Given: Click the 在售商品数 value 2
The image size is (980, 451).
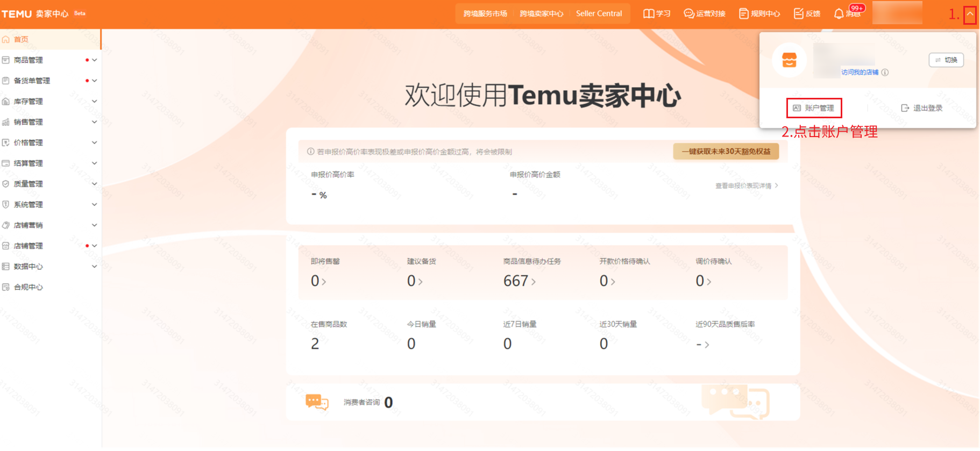Looking at the screenshot, I should [x=315, y=344].
